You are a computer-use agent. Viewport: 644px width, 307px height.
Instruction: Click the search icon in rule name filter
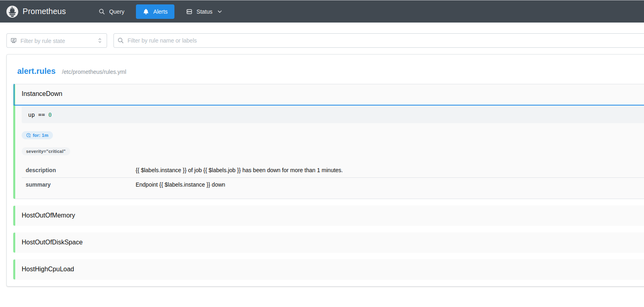pos(121,41)
